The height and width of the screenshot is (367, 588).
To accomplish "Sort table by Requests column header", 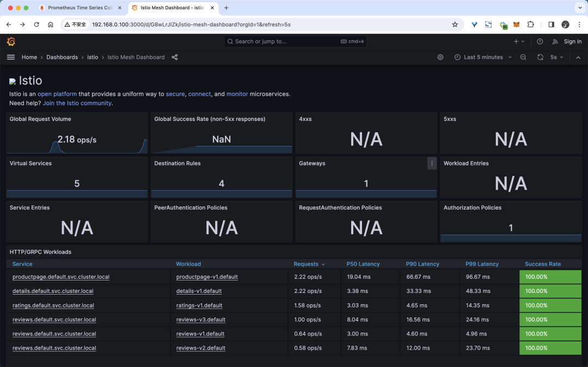I will (306, 264).
